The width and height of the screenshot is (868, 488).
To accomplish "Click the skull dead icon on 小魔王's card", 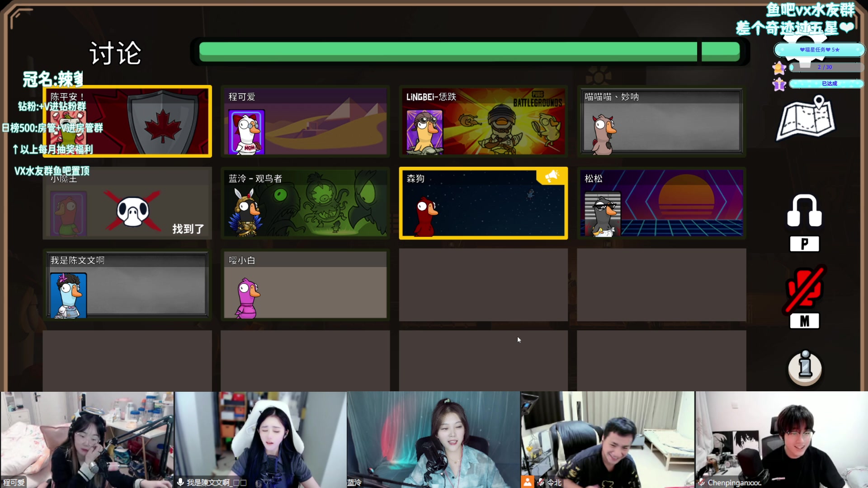I will 133,211.
